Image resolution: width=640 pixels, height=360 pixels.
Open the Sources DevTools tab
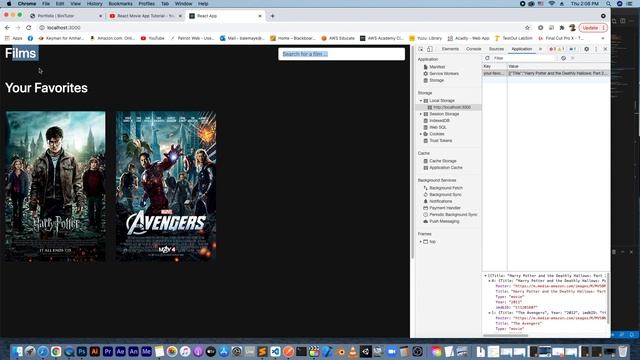(496, 49)
